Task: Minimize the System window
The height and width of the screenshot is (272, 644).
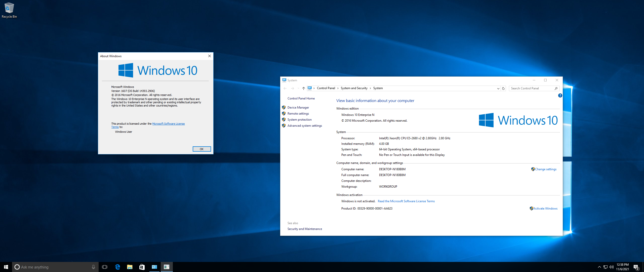Action: [x=534, y=80]
